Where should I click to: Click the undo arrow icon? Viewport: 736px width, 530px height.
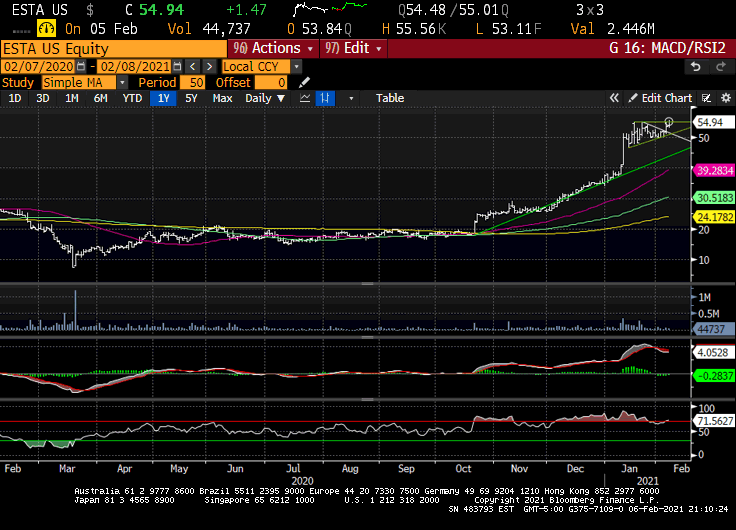696,67
